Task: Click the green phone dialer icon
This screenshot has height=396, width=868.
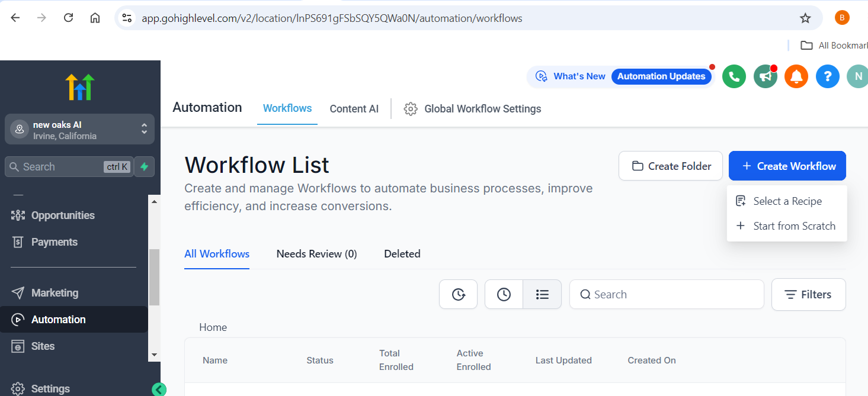Action: (734, 76)
